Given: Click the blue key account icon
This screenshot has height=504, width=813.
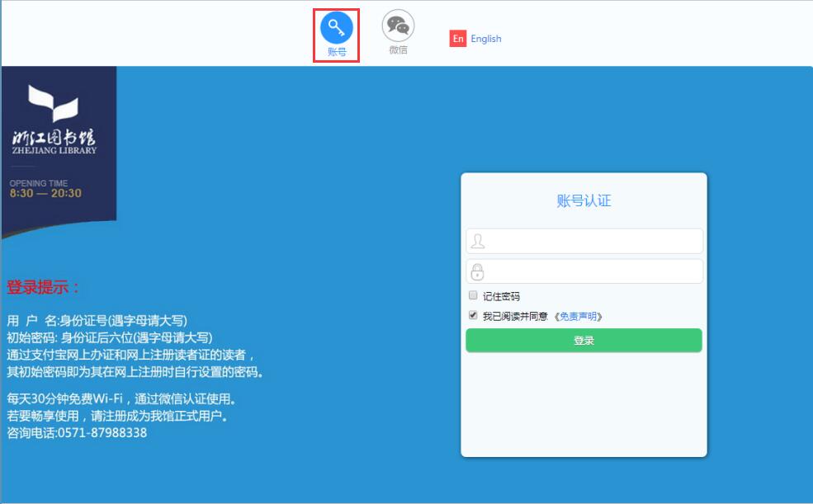Looking at the screenshot, I should pos(336,27).
